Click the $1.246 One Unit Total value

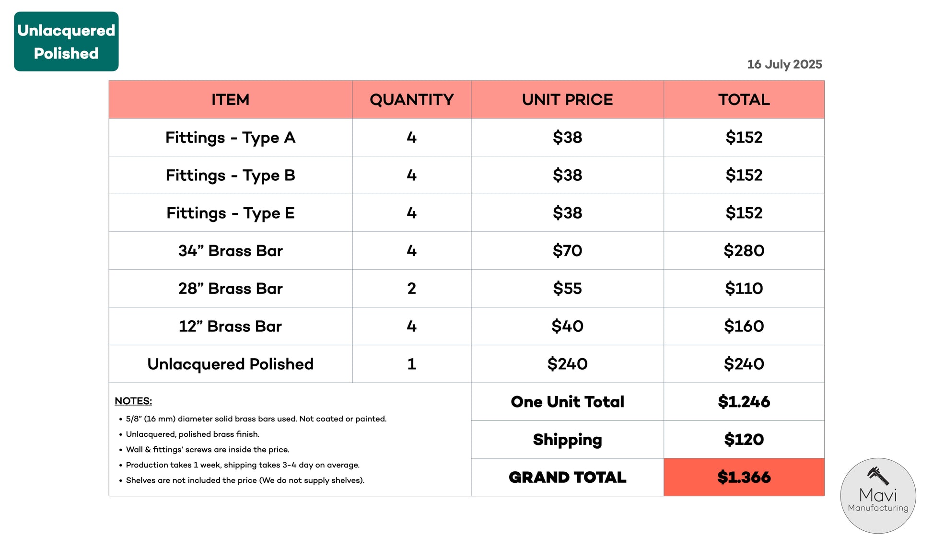tap(744, 402)
